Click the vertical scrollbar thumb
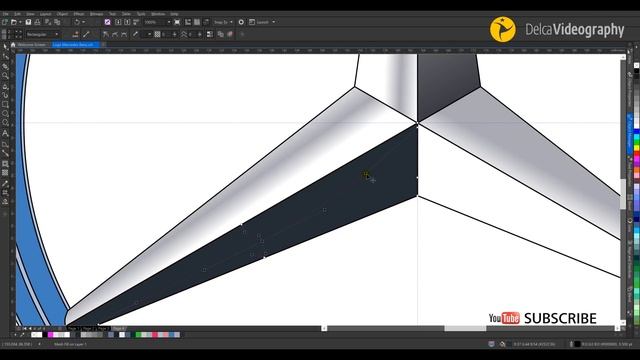Image resolution: width=640 pixels, height=360 pixels. (623, 194)
